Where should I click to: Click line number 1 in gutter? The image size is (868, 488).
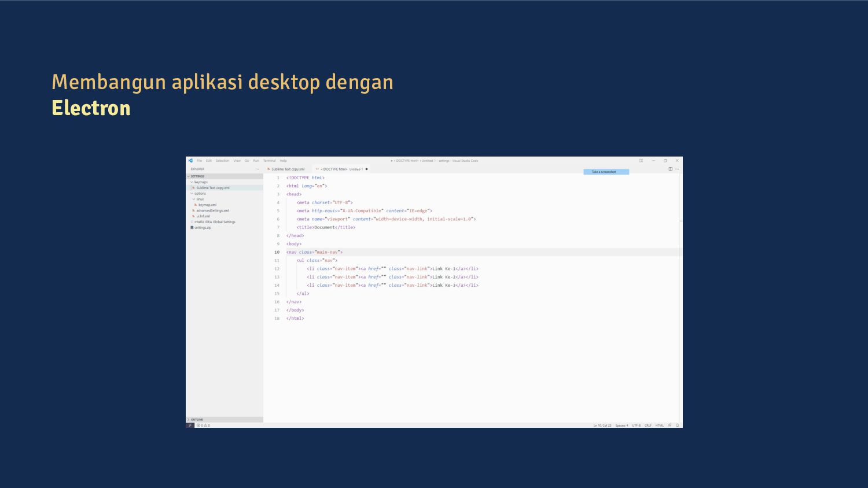point(278,178)
